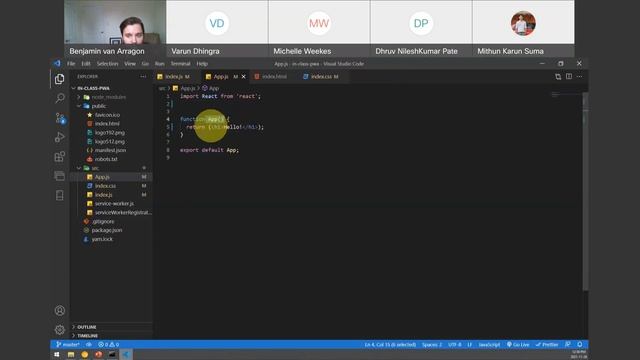
Task: Click the feedback icon in status bar
Action: 568,344
